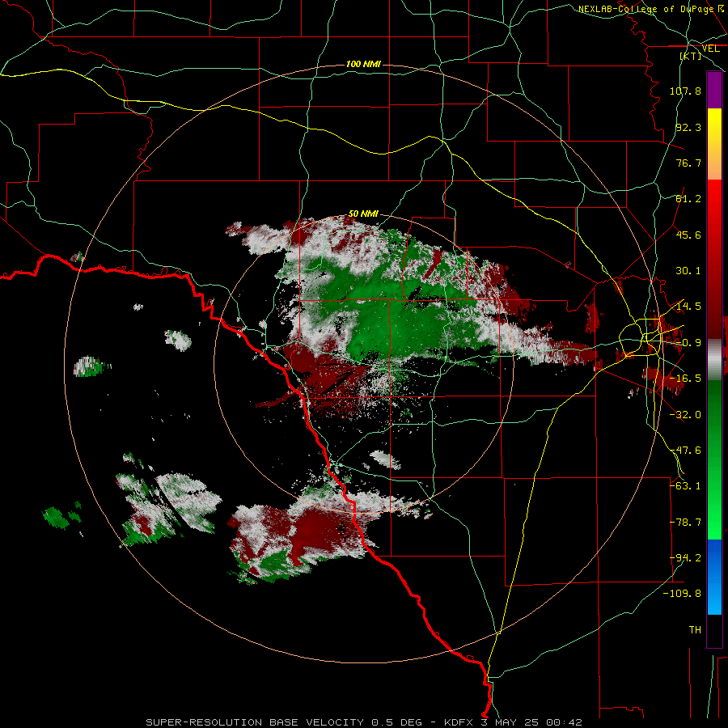
Task: Click the -94.2 velocity scale value
Action: click(x=685, y=558)
